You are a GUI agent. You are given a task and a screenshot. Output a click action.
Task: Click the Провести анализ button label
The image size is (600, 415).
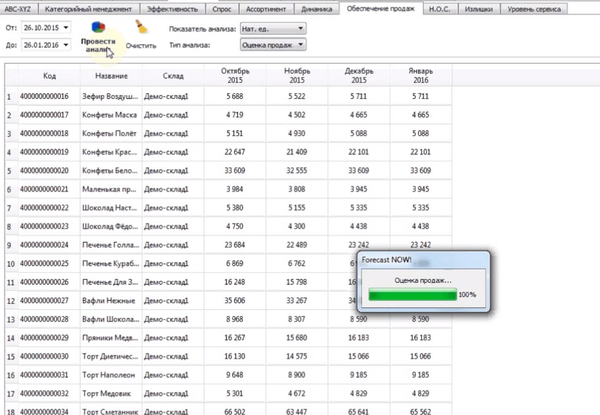pos(98,45)
